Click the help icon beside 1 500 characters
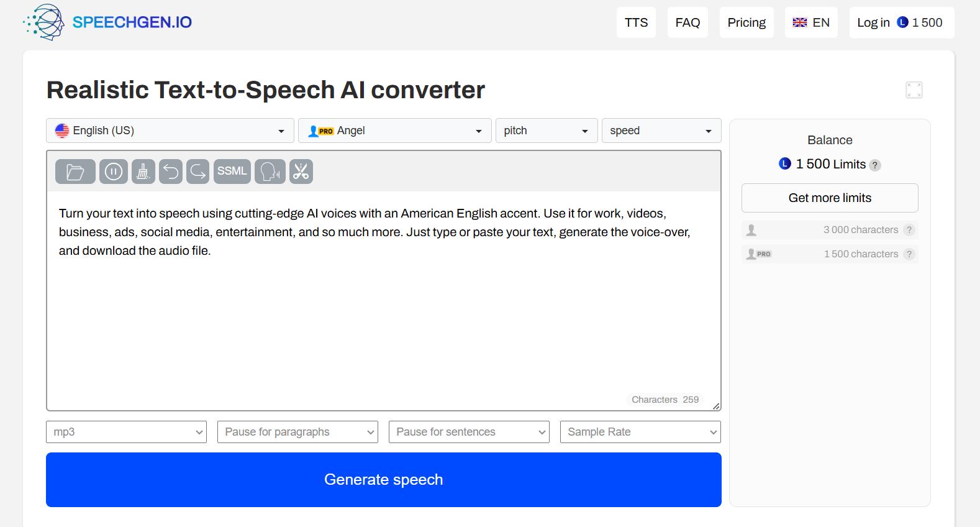 pos(909,254)
